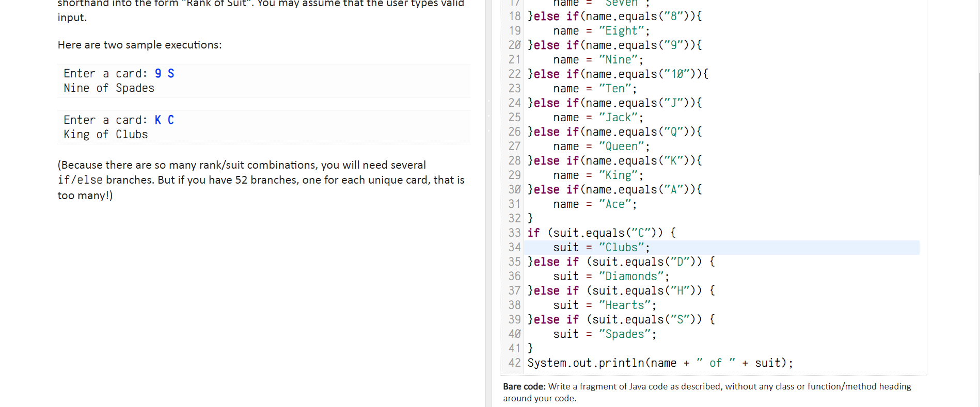Click code line 22 equals "10"
980x407 pixels.
pos(618,74)
